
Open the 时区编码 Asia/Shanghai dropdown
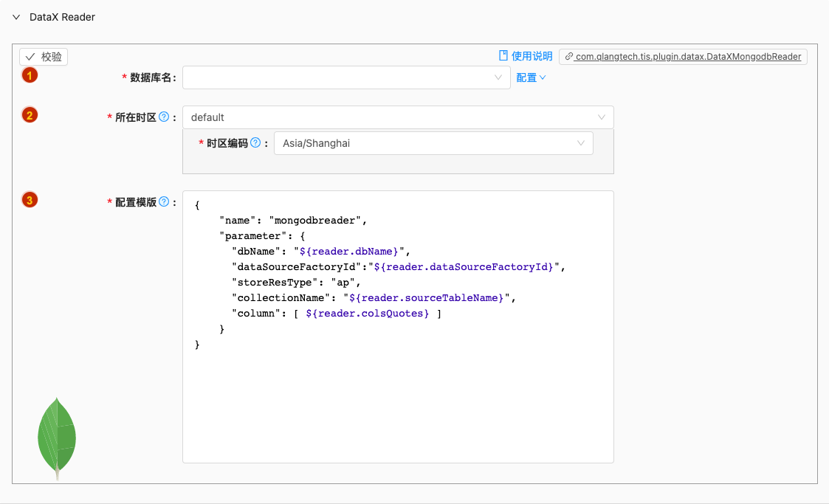(x=433, y=143)
